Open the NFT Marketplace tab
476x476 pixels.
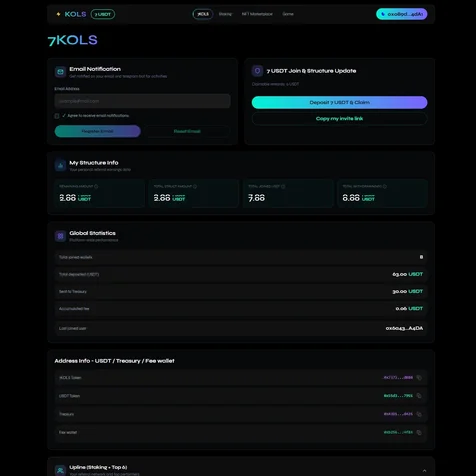pyautogui.click(x=257, y=14)
